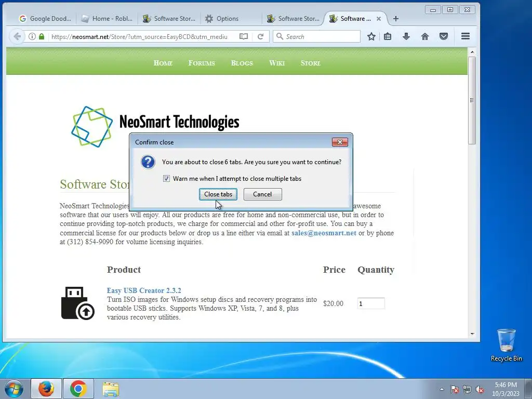Reload the current page
This screenshot has height=399, width=532.
point(261,36)
